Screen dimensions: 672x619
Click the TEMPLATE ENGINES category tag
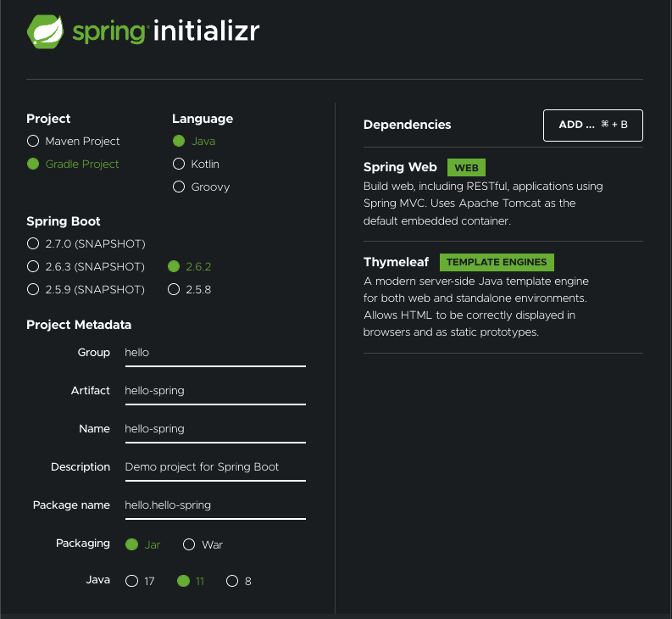pyautogui.click(x=497, y=262)
